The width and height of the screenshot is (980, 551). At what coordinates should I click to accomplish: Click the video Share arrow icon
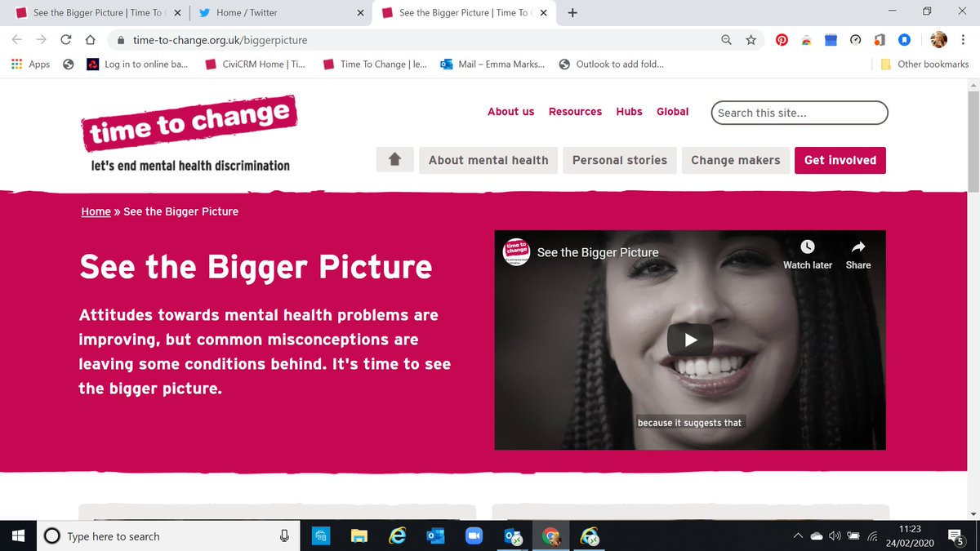858,247
